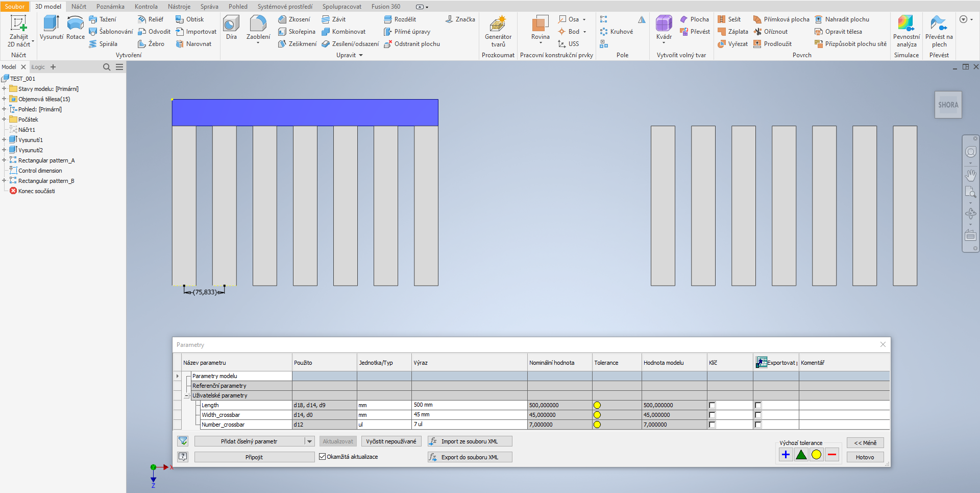Viewport: 980px width, 493px height.
Task: Click the Hotovo button
Action: (865, 457)
